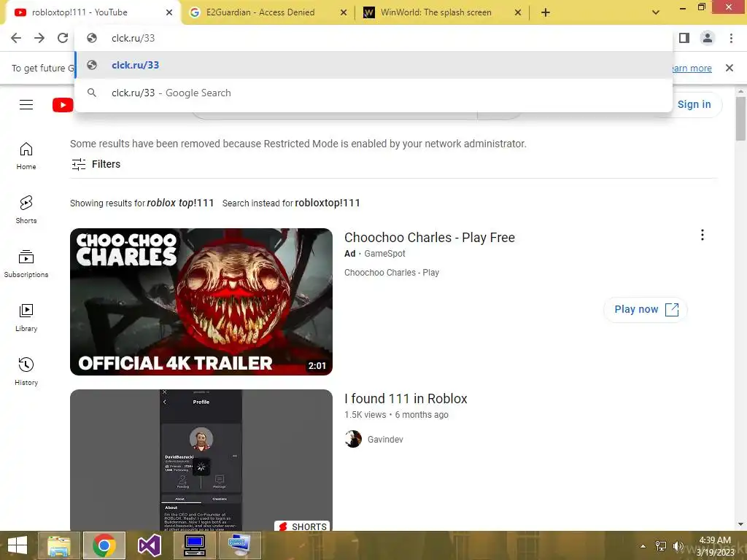Go forward with the browser forward arrow
Screen dimensions: 747x560
point(39,38)
